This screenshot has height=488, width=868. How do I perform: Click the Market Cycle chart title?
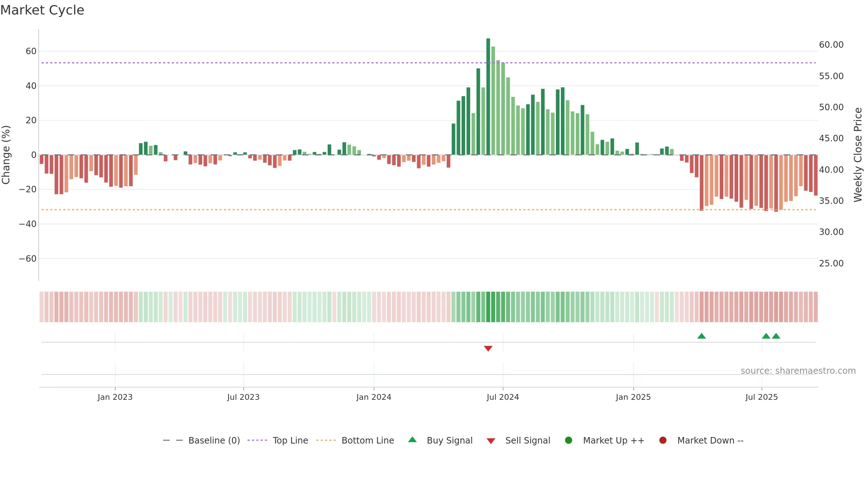tap(42, 10)
